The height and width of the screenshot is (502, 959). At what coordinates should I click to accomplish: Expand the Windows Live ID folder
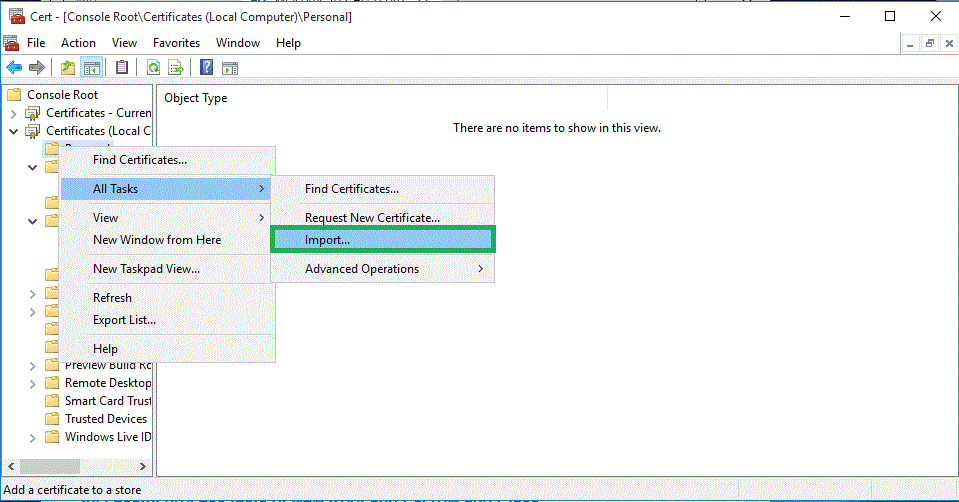click(33, 437)
